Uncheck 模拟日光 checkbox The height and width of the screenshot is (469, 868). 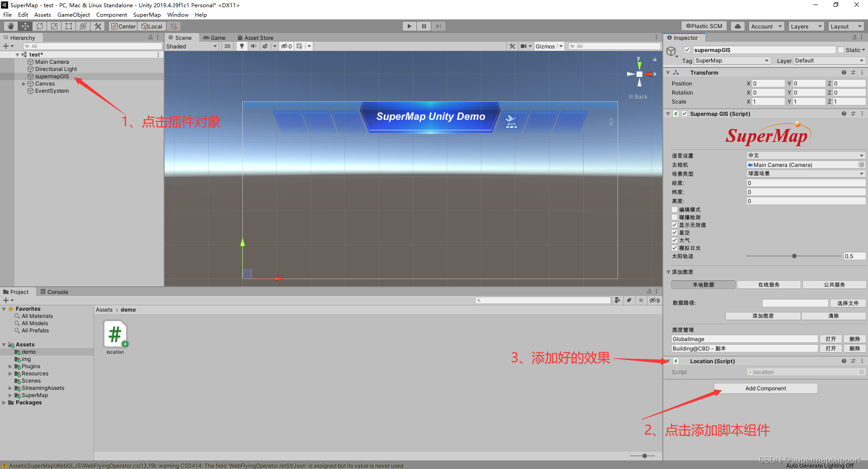click(675, 248)
